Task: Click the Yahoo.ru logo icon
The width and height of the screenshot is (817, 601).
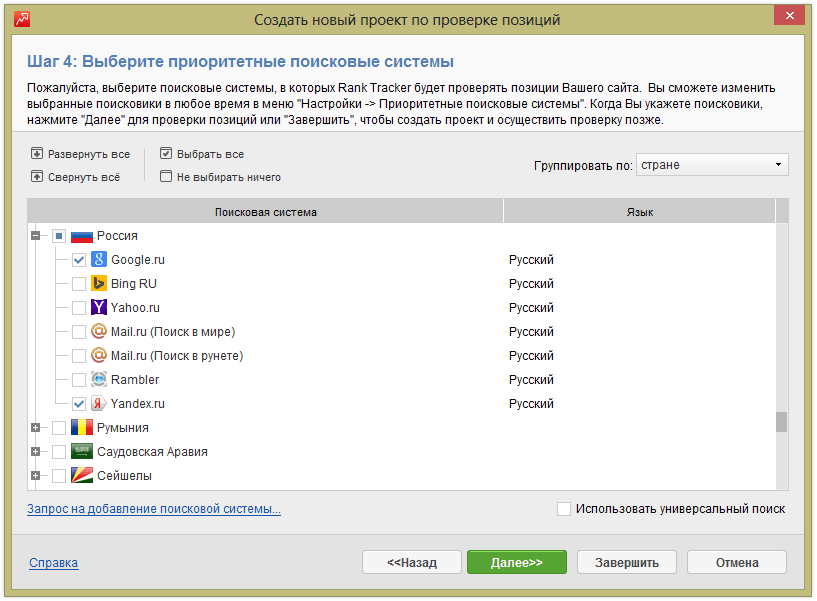Action: [98, 307]
